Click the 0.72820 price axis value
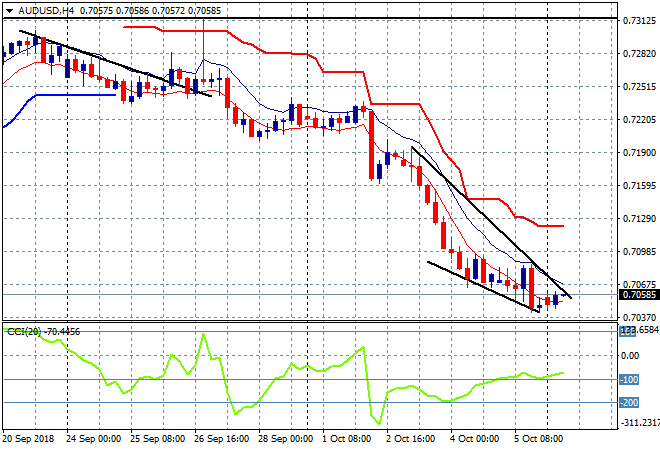 639,53
